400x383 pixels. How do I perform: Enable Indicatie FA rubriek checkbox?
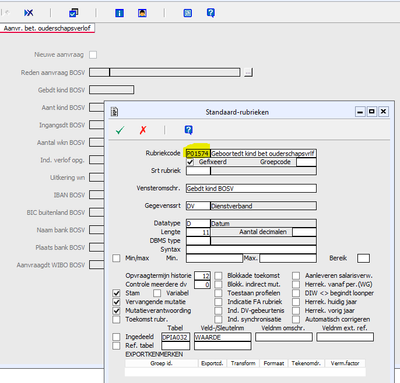coord(218,302)
